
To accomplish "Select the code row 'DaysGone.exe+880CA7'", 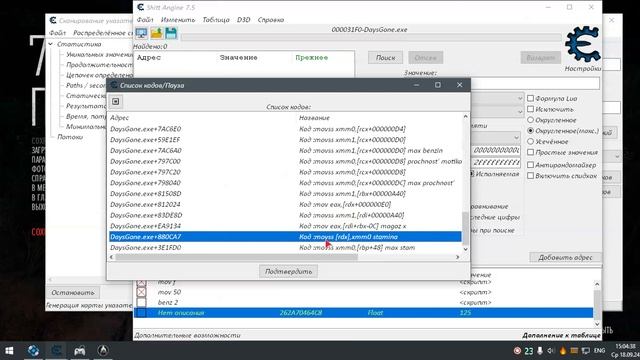I will pyautogui.click(x=285, y=237).
